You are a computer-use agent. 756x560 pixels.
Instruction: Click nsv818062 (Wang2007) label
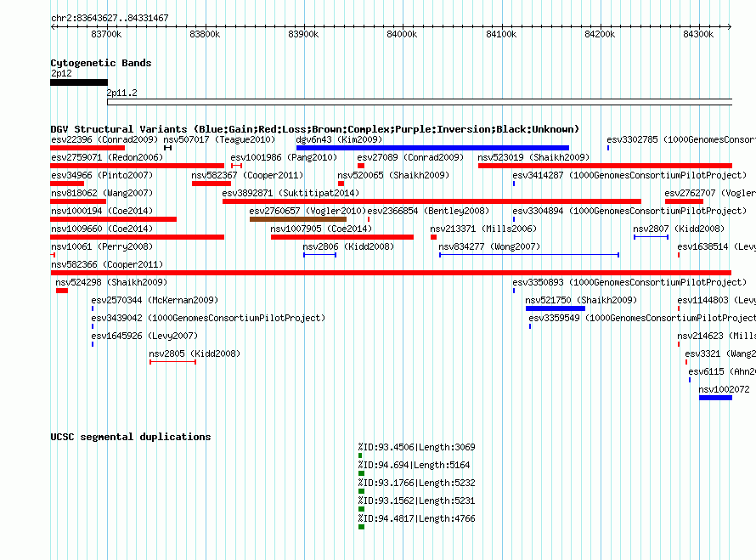click(x=102, y=193)
